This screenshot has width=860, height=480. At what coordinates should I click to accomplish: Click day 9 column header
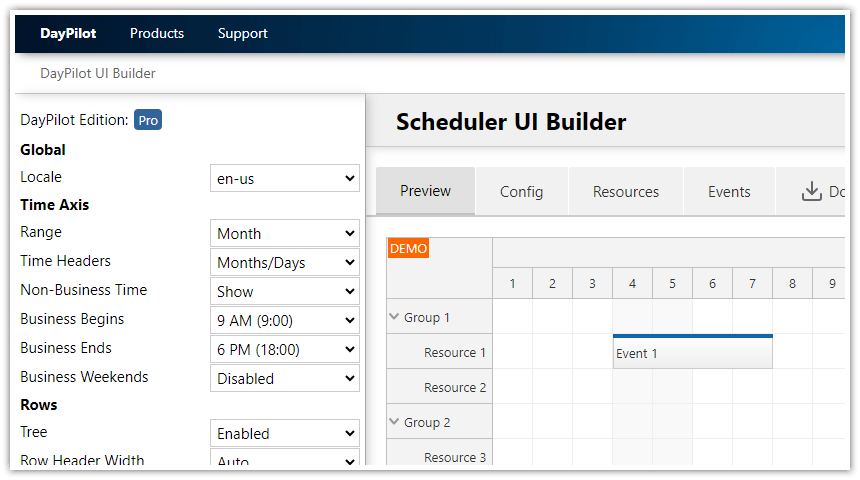point(829,283)
